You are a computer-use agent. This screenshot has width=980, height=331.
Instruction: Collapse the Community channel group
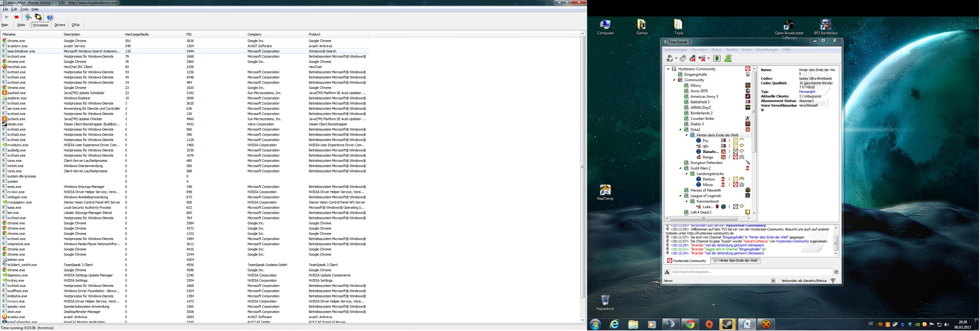pyautogui.click(x=674, y=80)
